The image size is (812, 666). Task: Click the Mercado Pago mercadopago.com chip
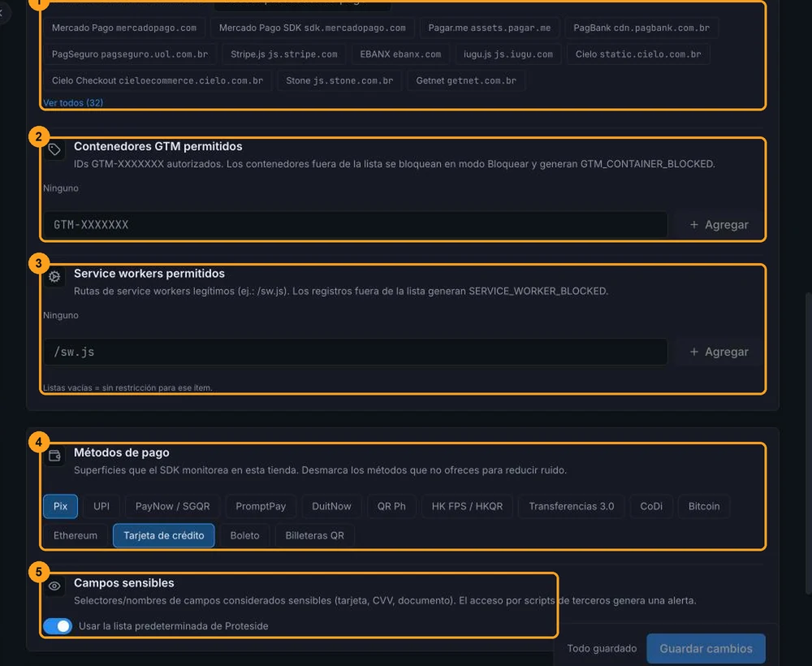point(124,28)
